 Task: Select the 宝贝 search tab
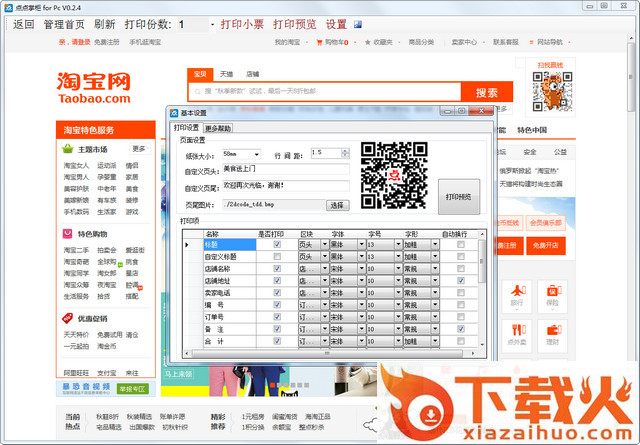point(200,74)
